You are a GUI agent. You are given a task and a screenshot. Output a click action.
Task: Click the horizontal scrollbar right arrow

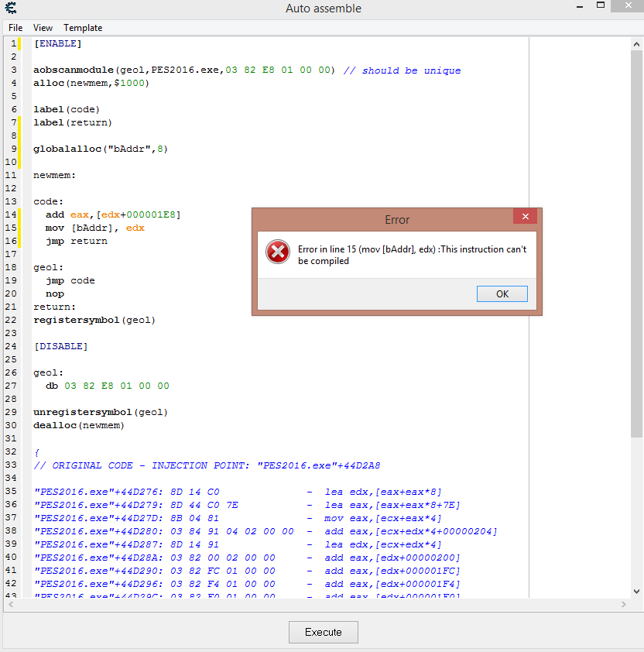click(x=625, y=604)
